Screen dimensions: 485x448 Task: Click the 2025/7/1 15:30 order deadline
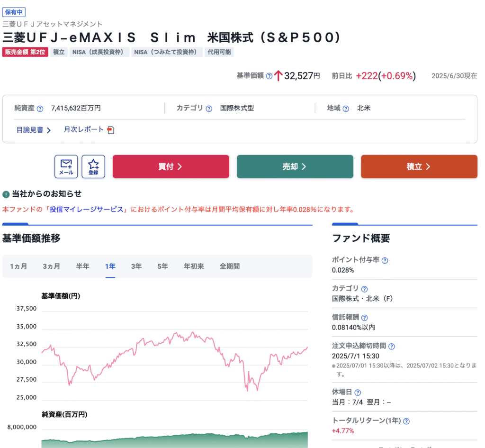[x=355, y=356]
